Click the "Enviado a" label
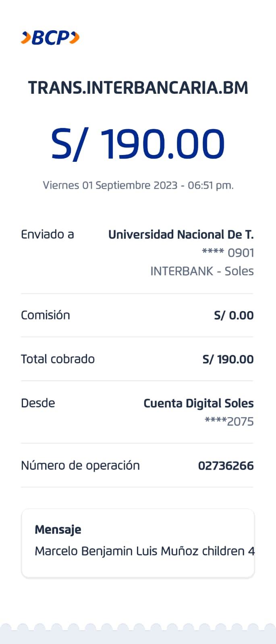Viewport: 276px width, 644px height. tap(47, 234)
